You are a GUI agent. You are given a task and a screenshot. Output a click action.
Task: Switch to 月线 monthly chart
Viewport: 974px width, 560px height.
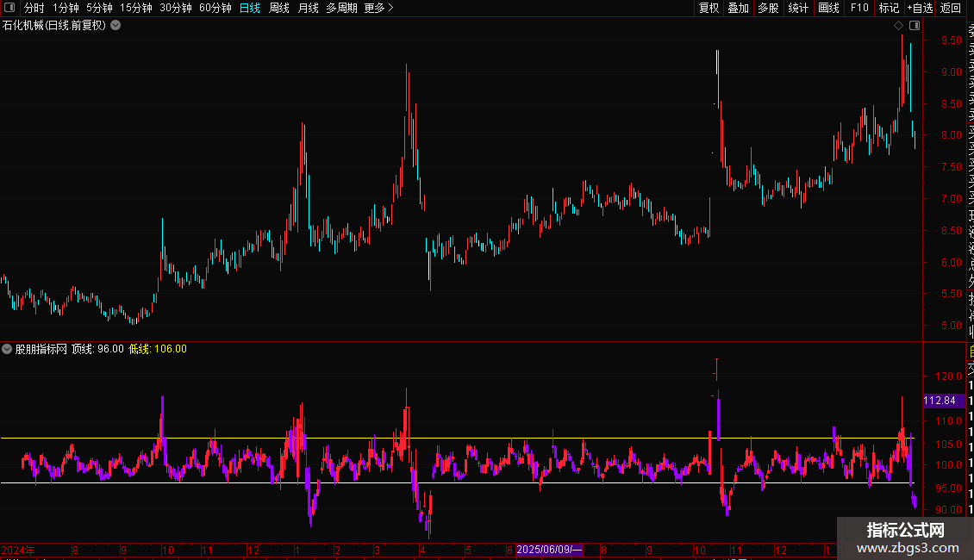(x=308, y=8)
